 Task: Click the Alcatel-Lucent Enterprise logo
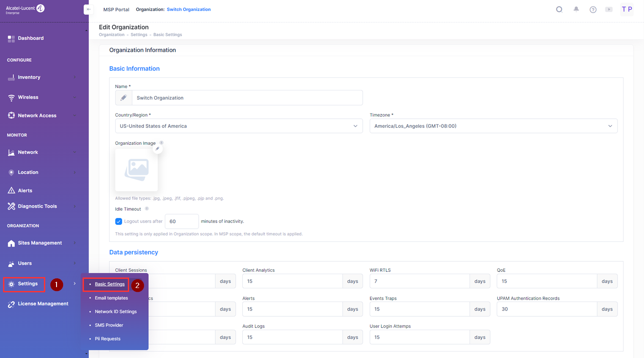coord(25,9)
